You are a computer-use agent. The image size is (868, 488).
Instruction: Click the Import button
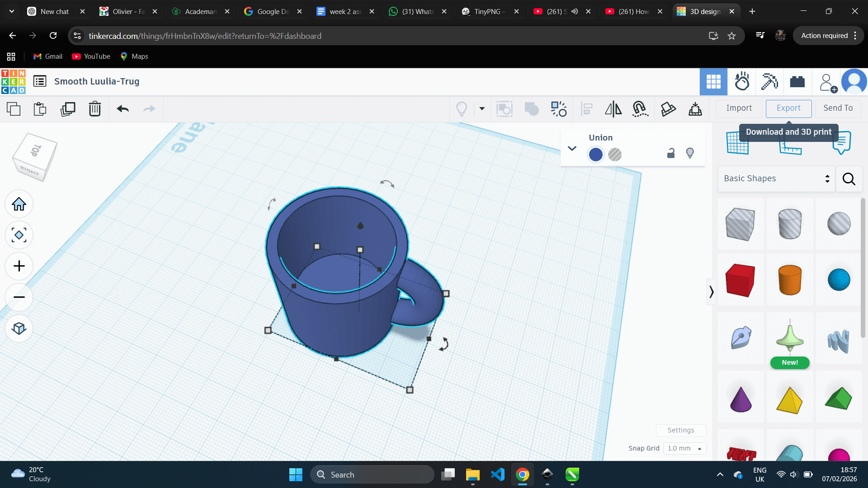pos(739,108)
